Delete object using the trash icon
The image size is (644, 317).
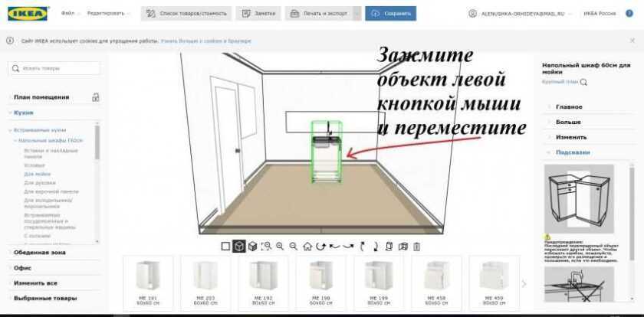pos(417,247)
